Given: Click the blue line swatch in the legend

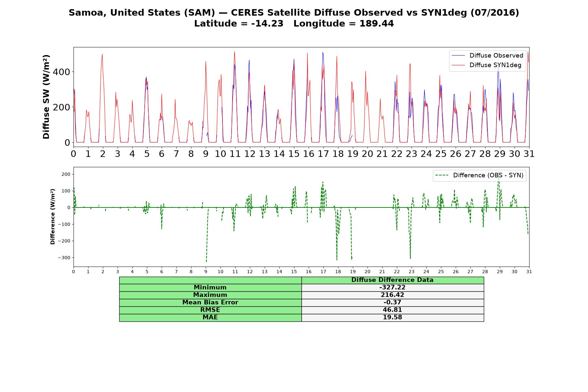Looking at the screenshot, I should [458, 56].
